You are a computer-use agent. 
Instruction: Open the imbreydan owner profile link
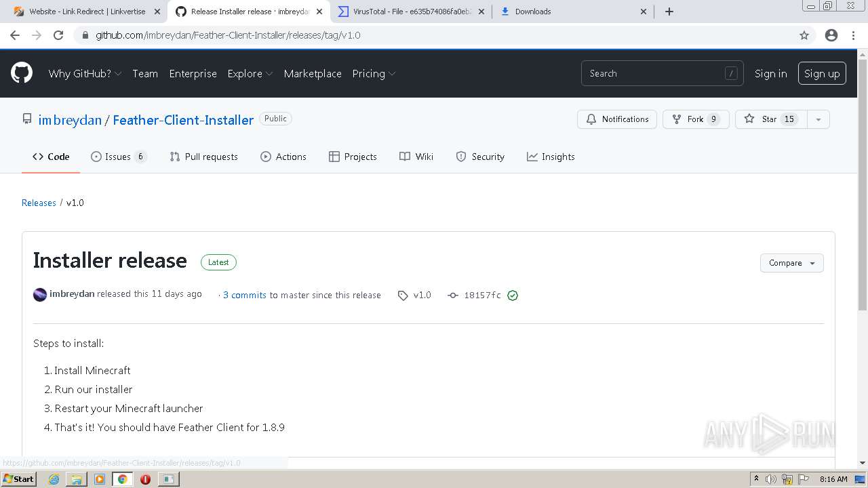pos(70,120)
